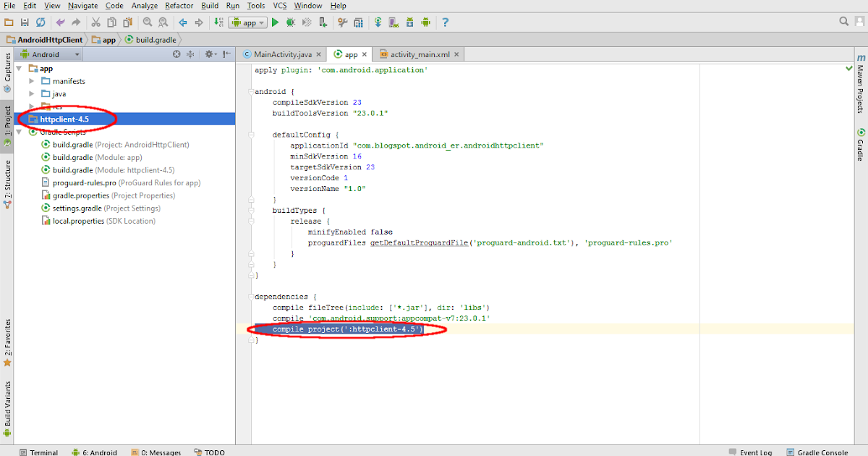
Task: Collapse the dependencies block fold marker
Action: (x=250, y=297)
